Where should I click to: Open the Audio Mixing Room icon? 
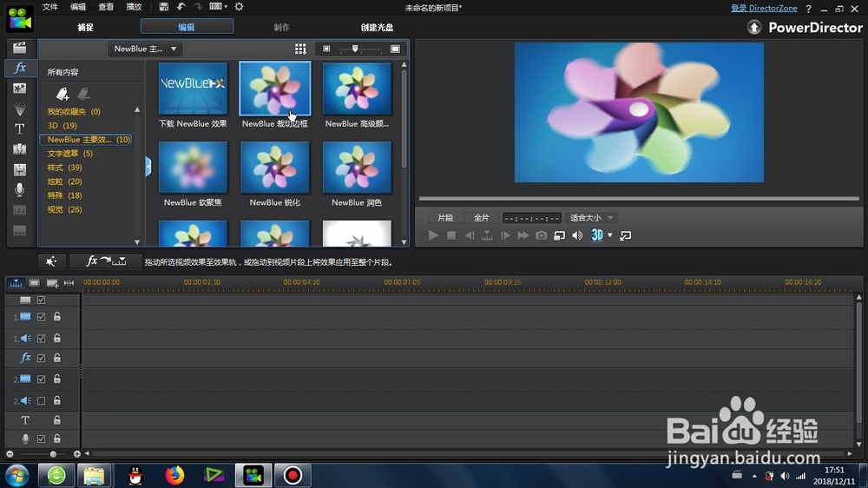point(19,169)
